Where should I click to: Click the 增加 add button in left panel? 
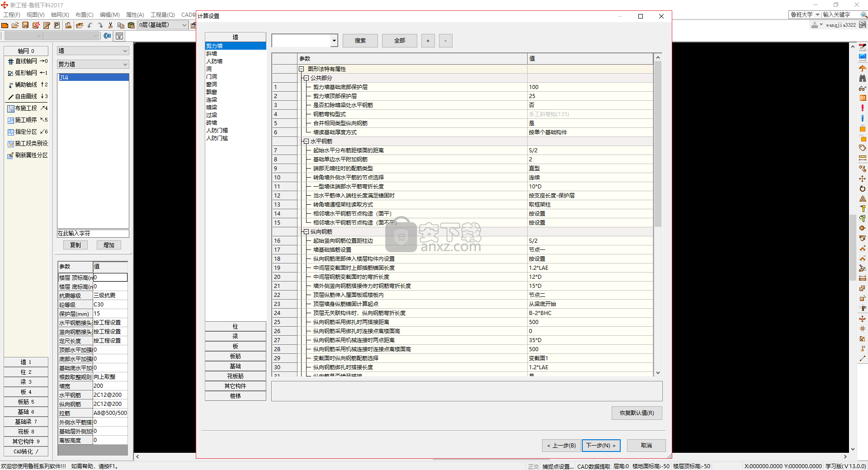(109, 245)
